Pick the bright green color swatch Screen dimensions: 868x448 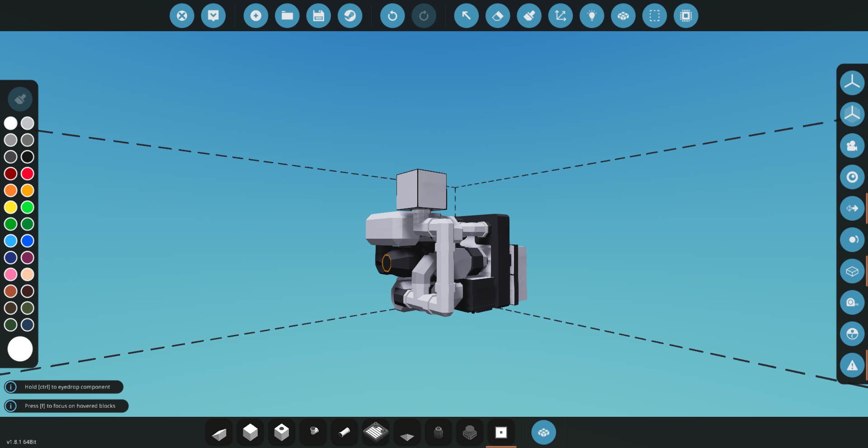[28, 207]
